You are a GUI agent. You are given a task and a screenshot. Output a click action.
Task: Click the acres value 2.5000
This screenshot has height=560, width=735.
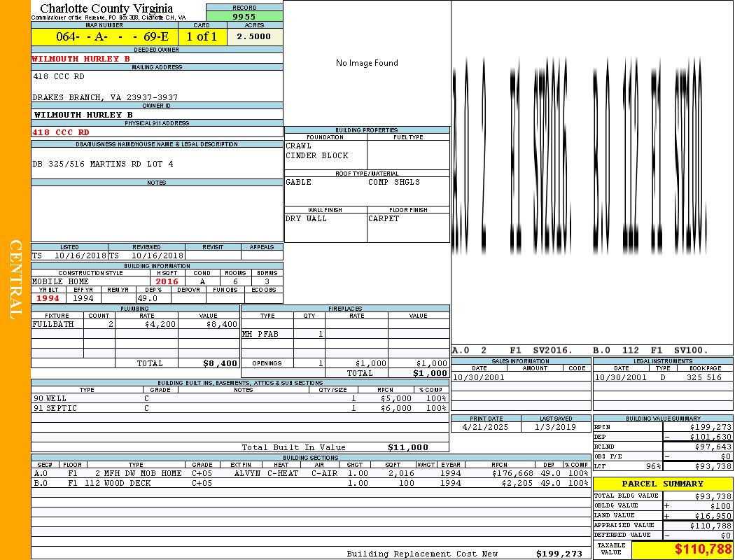click(x=254, y=36)
